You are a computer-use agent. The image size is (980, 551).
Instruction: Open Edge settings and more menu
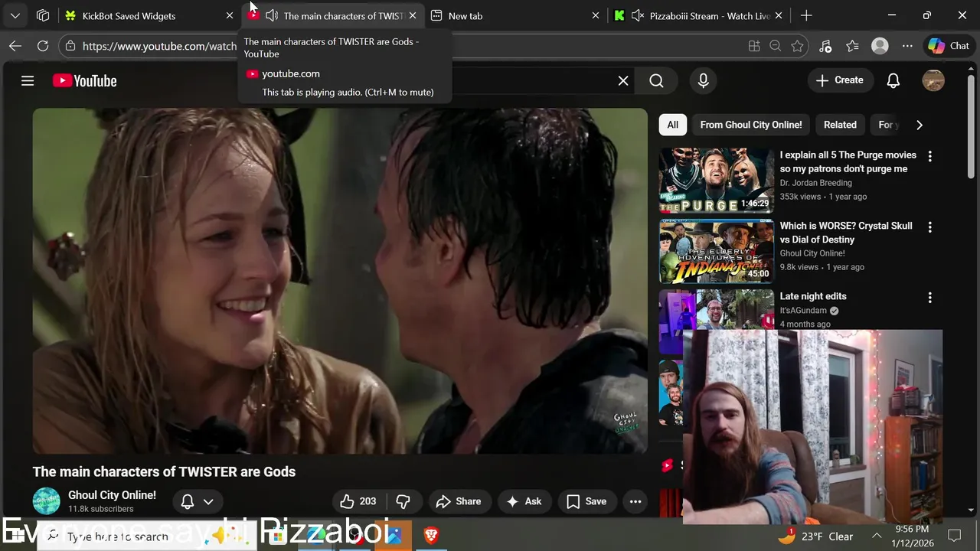click(x=907, y=46)
